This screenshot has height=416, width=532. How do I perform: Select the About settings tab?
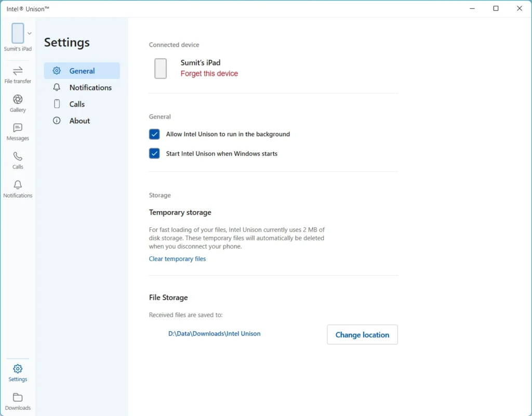point(82,121)
